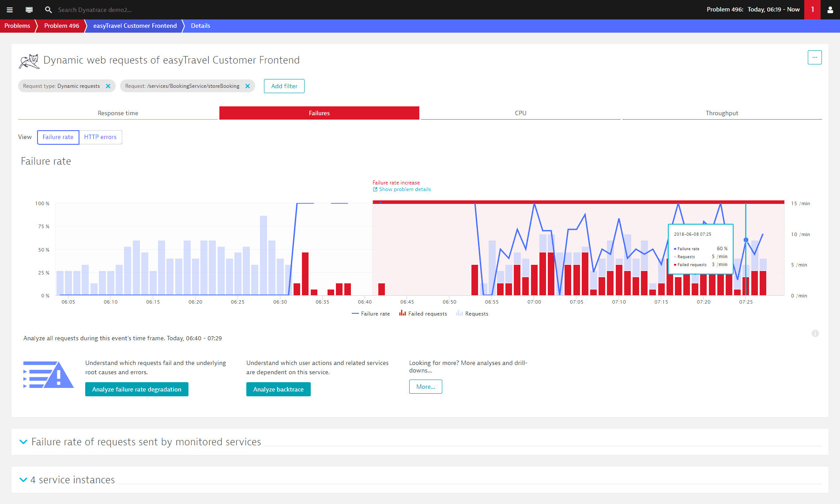Screen dimensions: 840x504
Task: Click the 07:25 data point on failure rate line
Action: (746, 240)
